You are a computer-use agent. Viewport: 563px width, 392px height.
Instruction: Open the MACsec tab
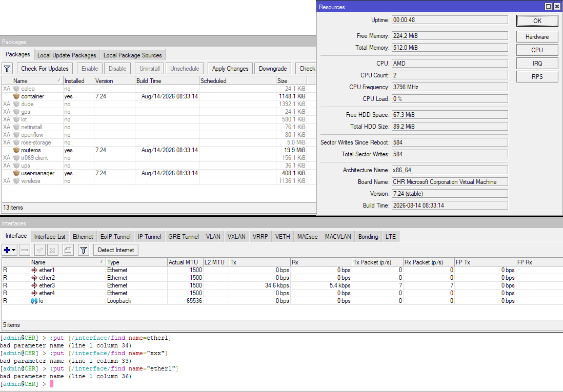pos(307,237)
